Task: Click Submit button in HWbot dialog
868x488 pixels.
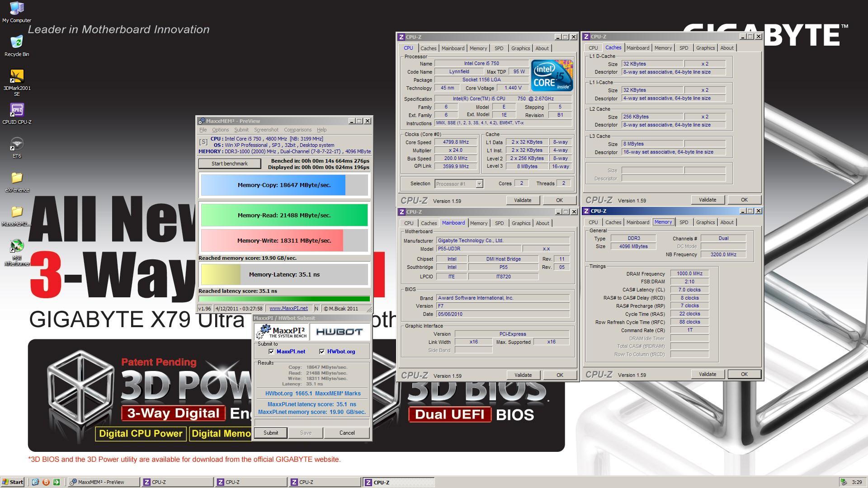Action: coord(271,433)
